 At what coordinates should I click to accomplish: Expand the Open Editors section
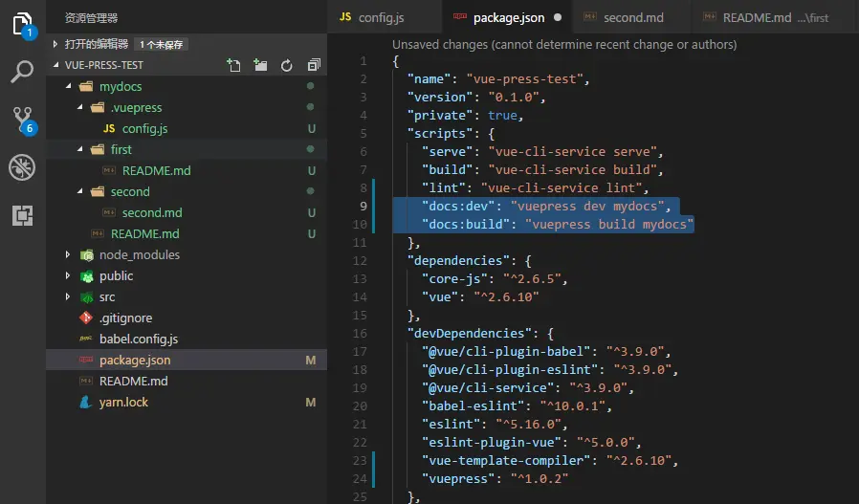pos(96,44)
